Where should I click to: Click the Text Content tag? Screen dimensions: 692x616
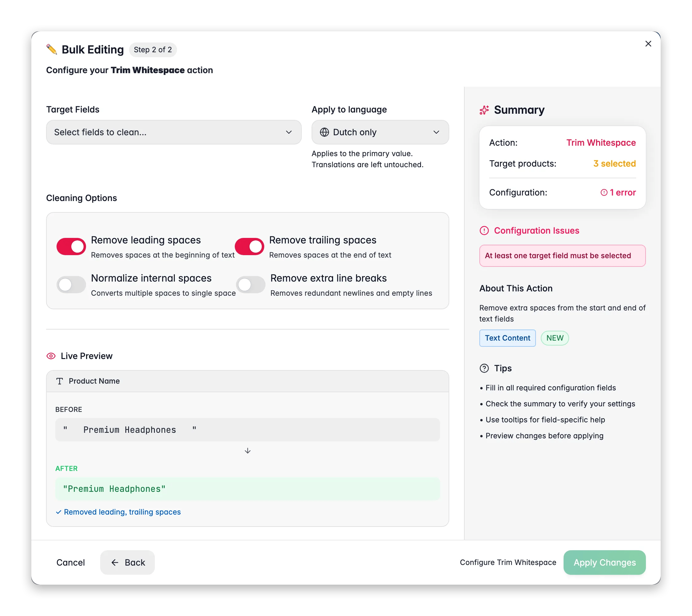508,338
